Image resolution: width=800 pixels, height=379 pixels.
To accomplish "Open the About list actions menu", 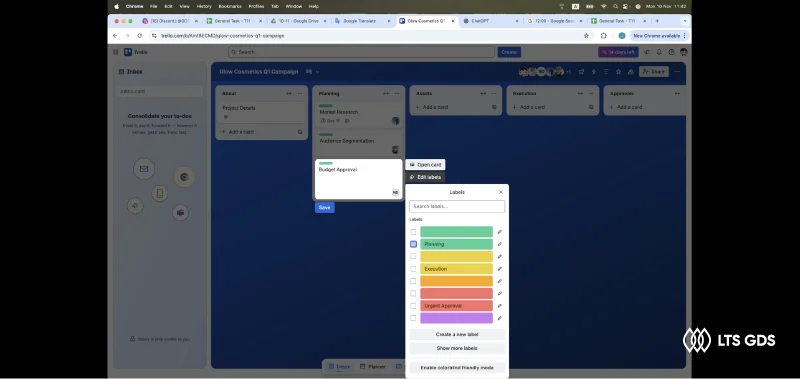I will 299,94.
